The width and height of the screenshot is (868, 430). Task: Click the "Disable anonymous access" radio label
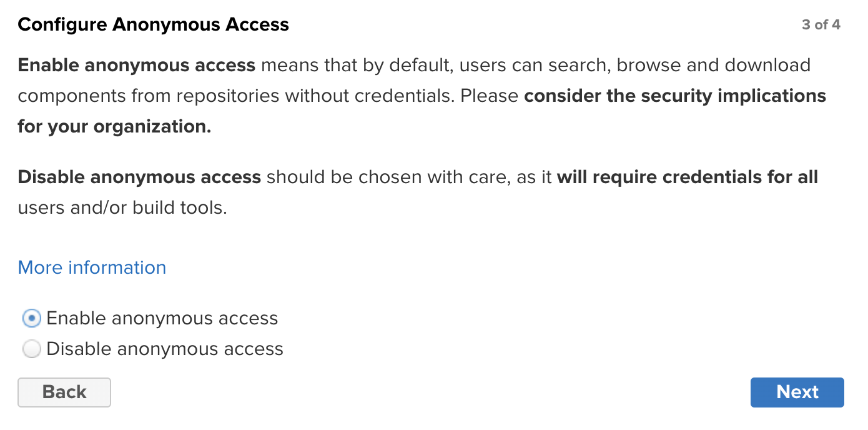(165, 349)
